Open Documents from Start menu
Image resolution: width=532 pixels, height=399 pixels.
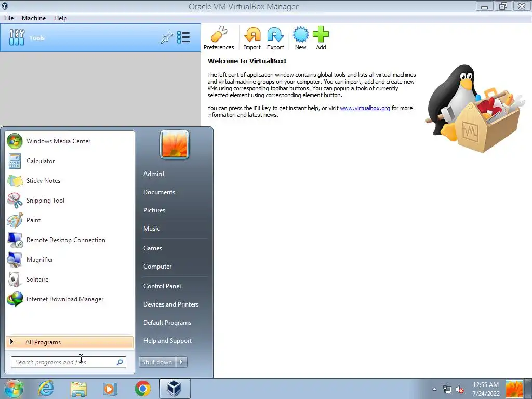point(159,192)
